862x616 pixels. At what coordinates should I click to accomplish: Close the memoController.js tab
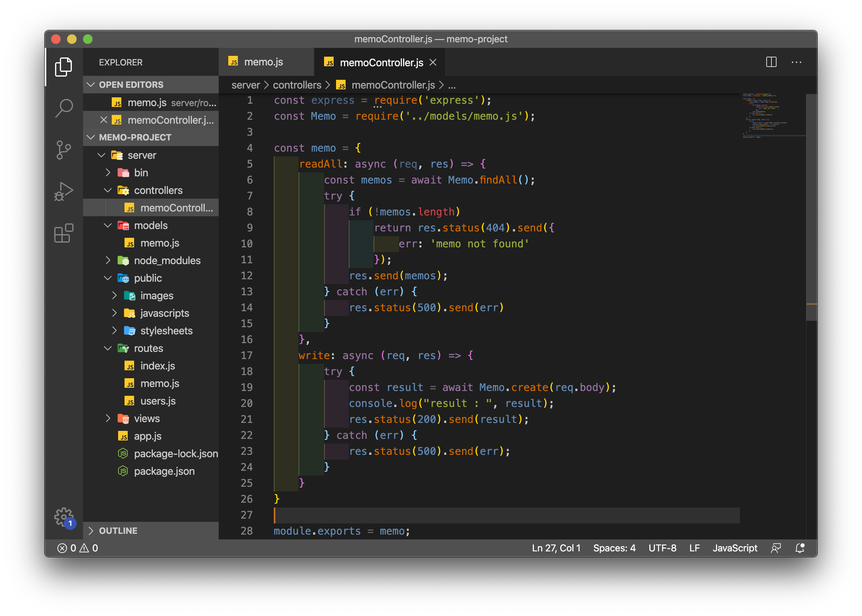pos(433,63)
